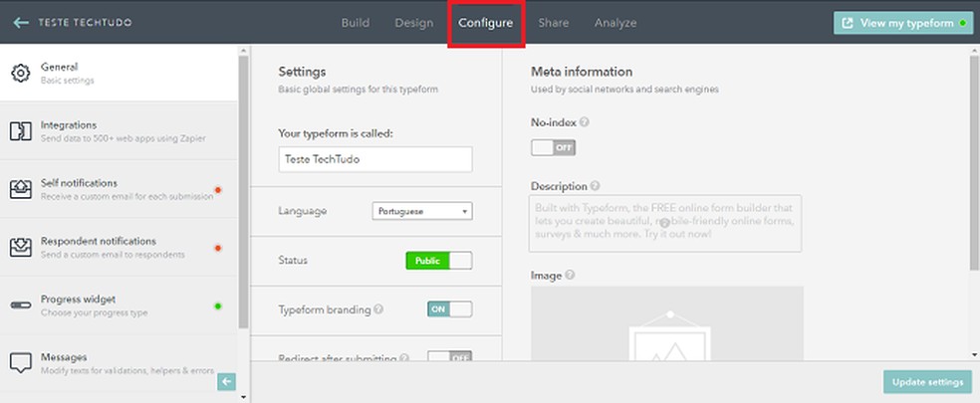Click the Messages speech bubble icon
The width and height of the screenshot is (980, 403).
20,362
